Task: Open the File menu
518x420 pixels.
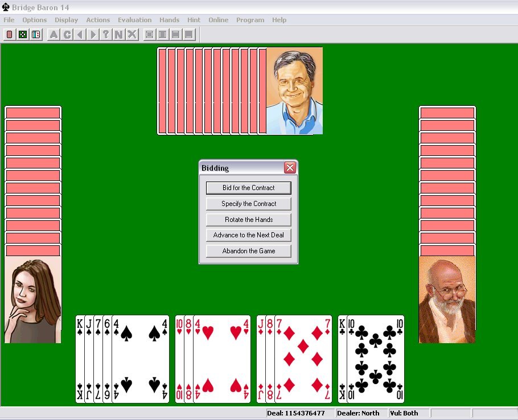Action: tap(9, 20)
